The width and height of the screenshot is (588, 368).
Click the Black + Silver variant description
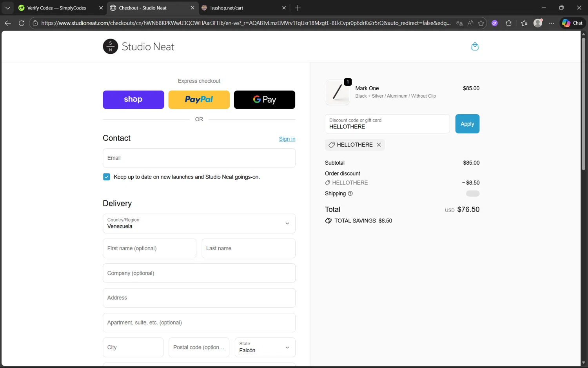click(x=396, y=96)
